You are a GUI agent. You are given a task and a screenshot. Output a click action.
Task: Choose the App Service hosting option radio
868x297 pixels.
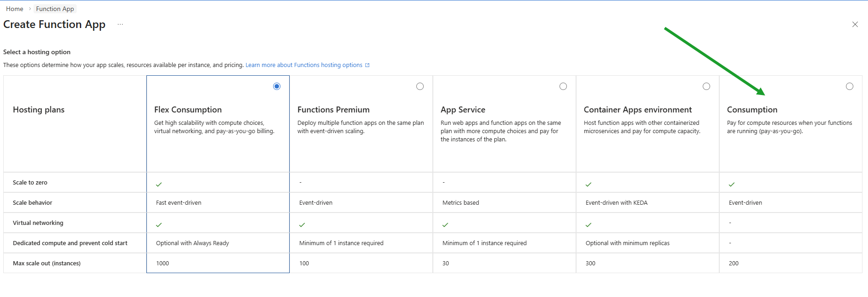tap(563, 86)
